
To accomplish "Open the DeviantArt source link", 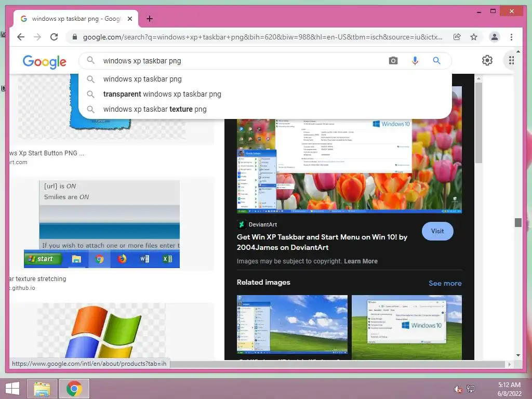I will pyautogui.click(x=257, y=224).
